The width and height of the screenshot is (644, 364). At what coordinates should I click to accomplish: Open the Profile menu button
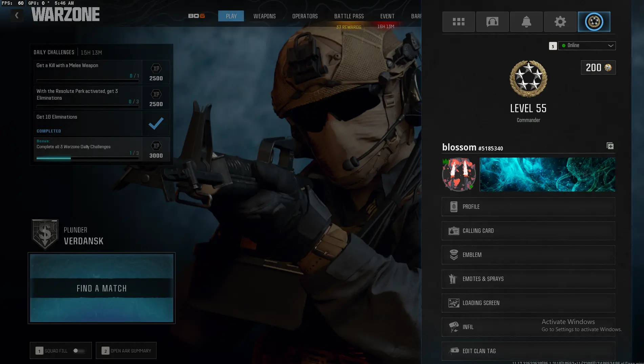pyautogui.click(x=528, y=207)
